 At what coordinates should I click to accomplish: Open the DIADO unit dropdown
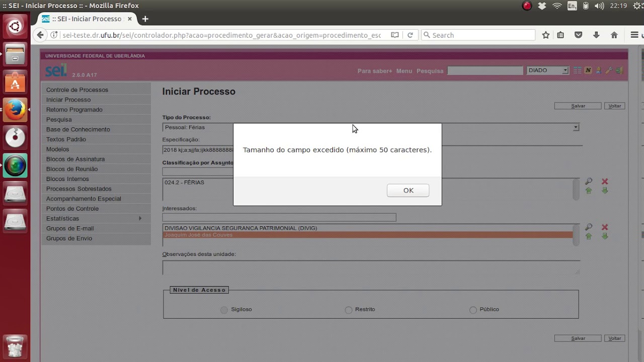[x=548, y=70]
